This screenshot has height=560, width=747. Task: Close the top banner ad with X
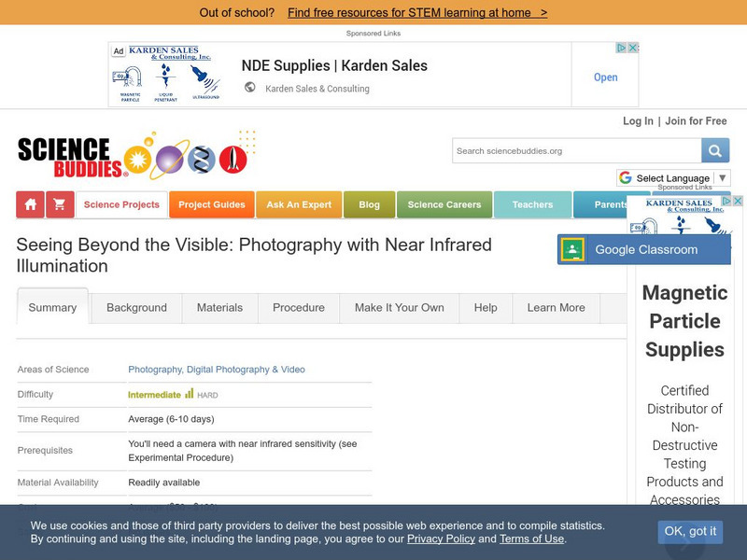[633, 48]
